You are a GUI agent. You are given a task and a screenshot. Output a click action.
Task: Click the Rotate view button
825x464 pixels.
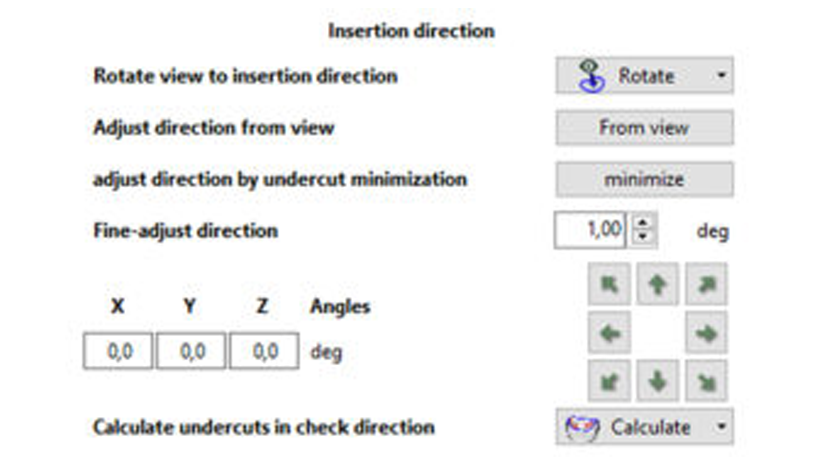click(635, 75)
